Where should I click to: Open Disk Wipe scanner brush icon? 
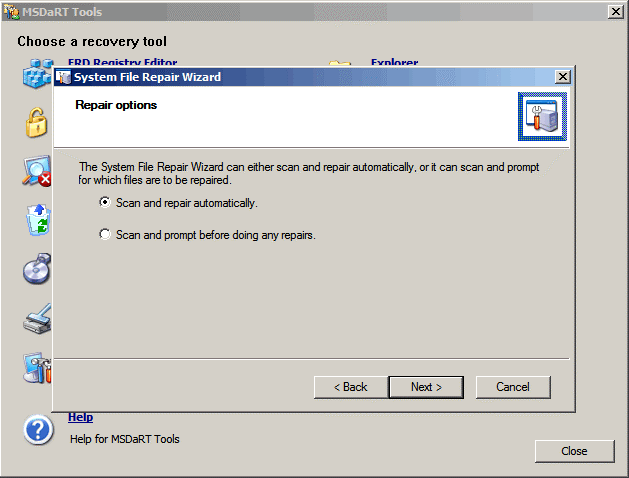tap(37, 319)
